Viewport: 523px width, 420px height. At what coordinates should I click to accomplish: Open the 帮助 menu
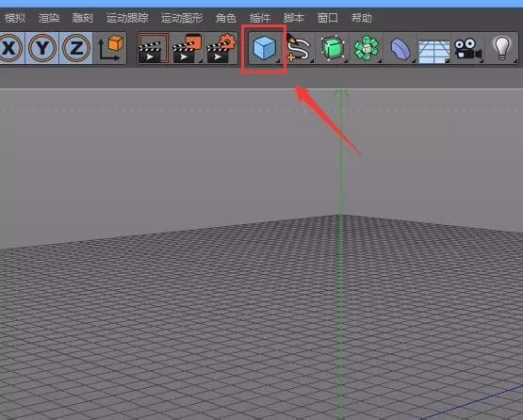pos(362,18)
